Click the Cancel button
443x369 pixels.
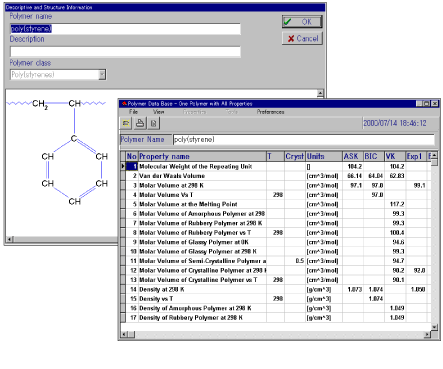pyautogui.click(x=302, y=39)
